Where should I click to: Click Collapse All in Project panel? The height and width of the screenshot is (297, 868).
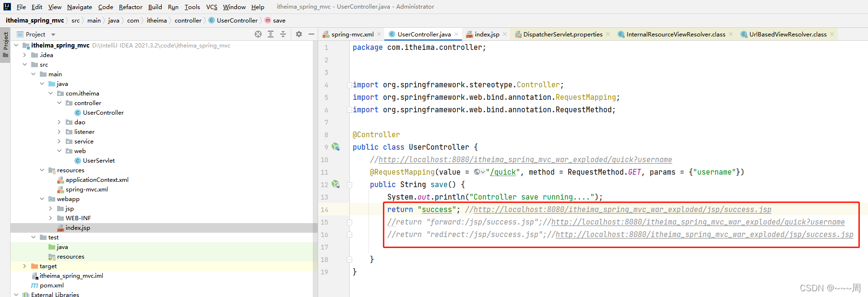283,34
